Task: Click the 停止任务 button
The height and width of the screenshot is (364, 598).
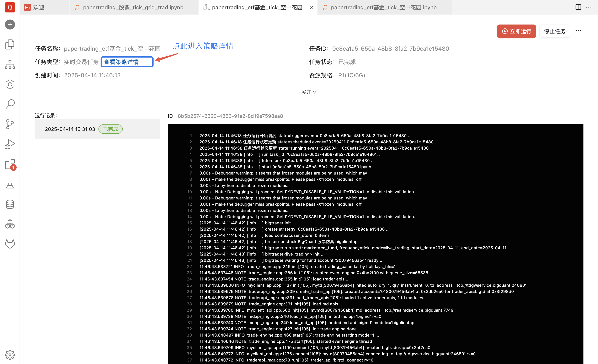Action: tap(555, 31)
